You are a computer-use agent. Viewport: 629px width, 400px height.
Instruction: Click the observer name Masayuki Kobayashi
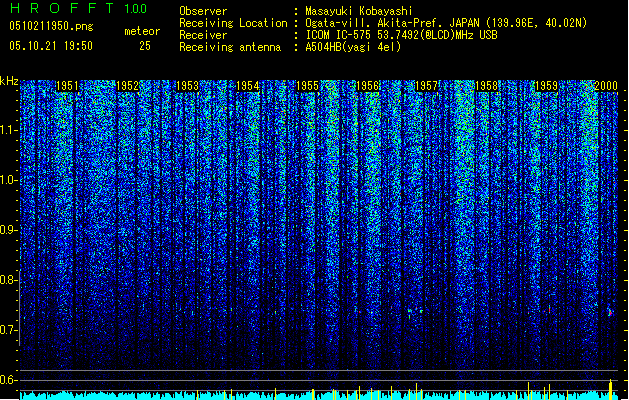[359, 11]
